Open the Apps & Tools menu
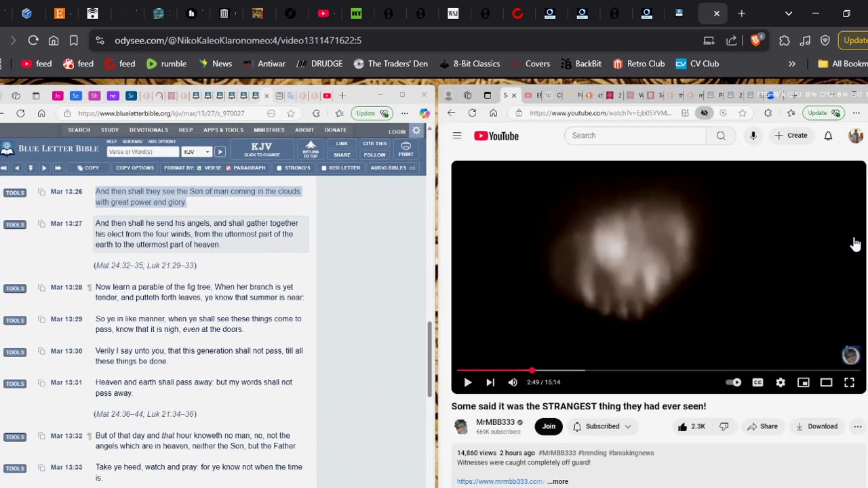The width and height of the screenshot is (868, 488). (223, 130)
